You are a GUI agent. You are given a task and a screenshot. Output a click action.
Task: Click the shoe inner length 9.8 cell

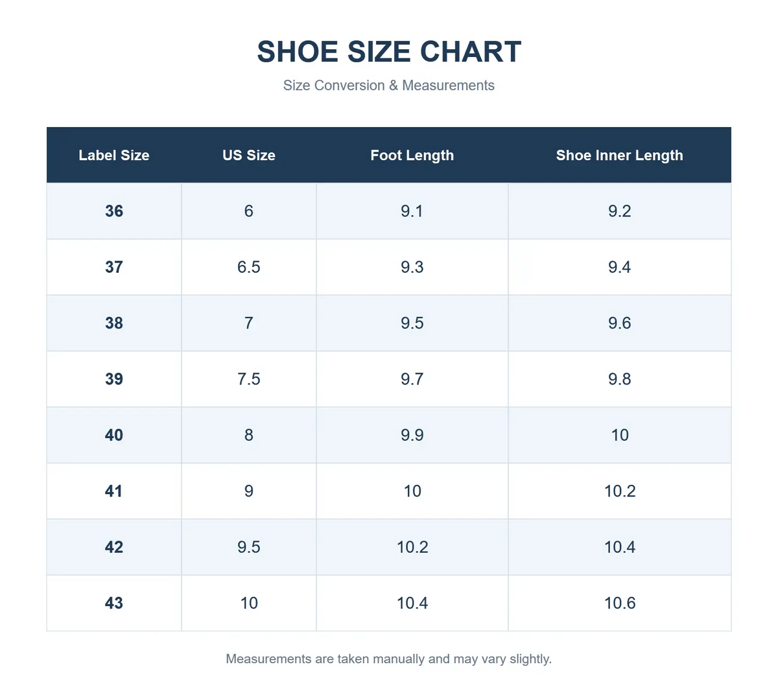click(620, 379)
